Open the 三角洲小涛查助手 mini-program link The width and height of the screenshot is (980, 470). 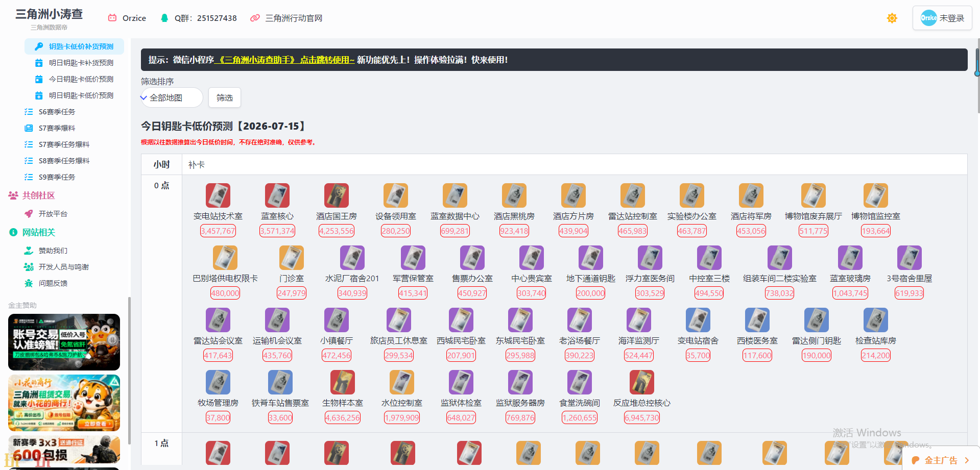[x=285, y=60]
